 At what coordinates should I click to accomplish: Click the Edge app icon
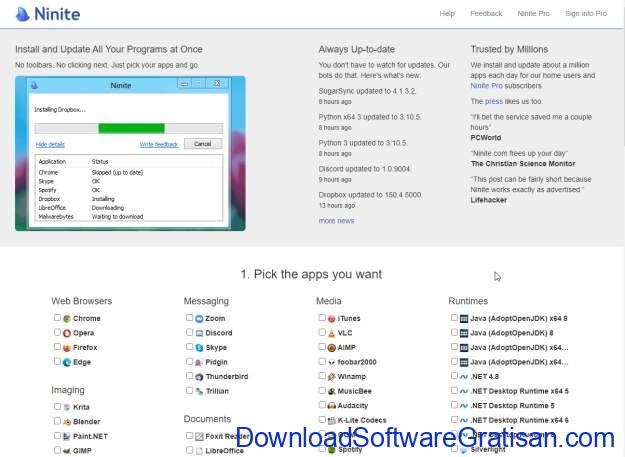point(67,362)
